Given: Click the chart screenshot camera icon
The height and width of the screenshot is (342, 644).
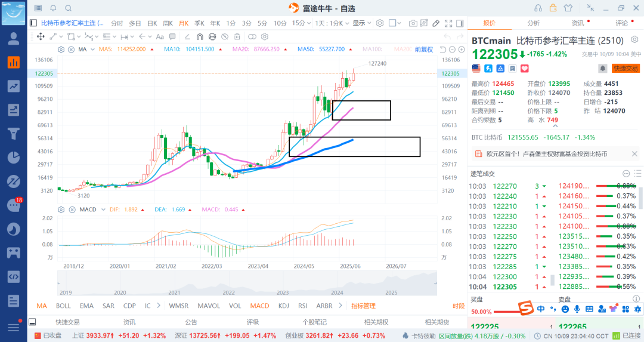Looking at the screenshot, I should point(413,23).
